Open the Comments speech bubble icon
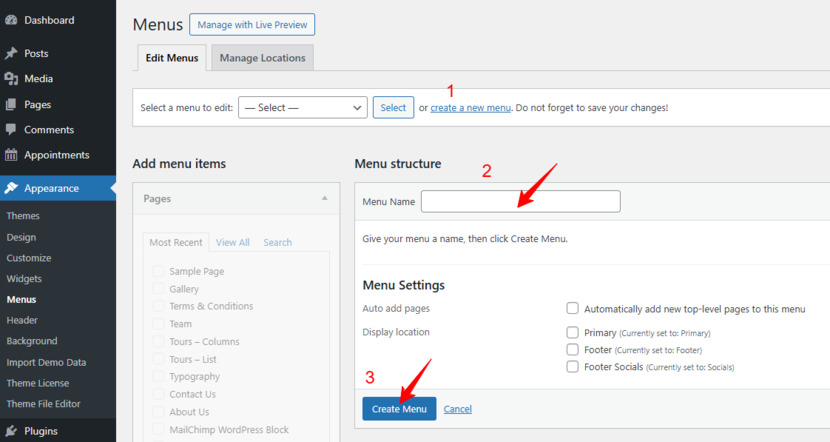This screenshot has height=442, width=830. click(x=11, y=130)
